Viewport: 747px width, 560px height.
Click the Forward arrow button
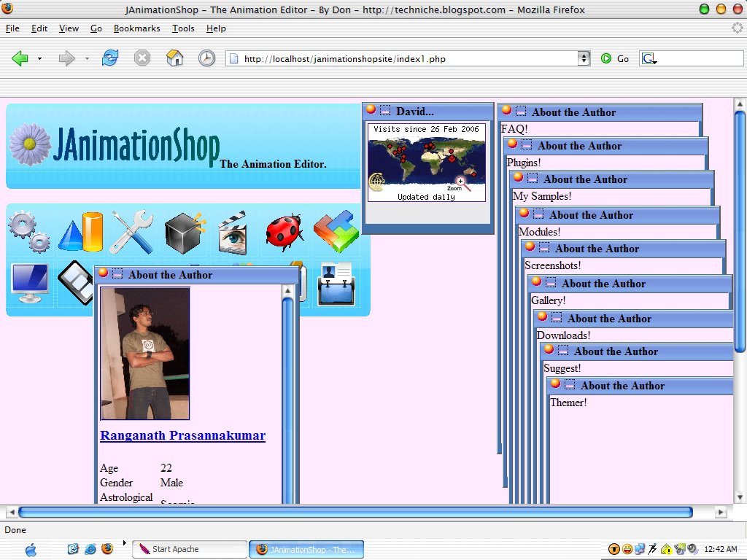pyautogui.click(x=66, y=58)
